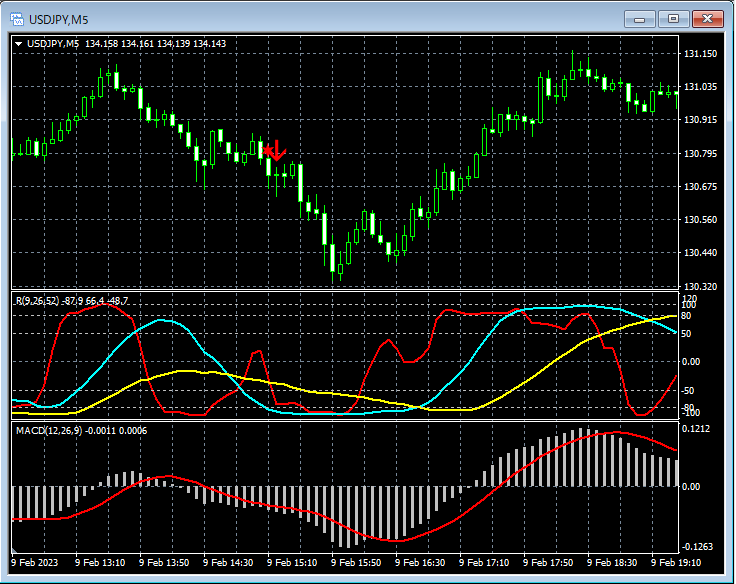The image size is (736, 584).
Task: Click the 130.320 price scale label
Action: point(700,287)
